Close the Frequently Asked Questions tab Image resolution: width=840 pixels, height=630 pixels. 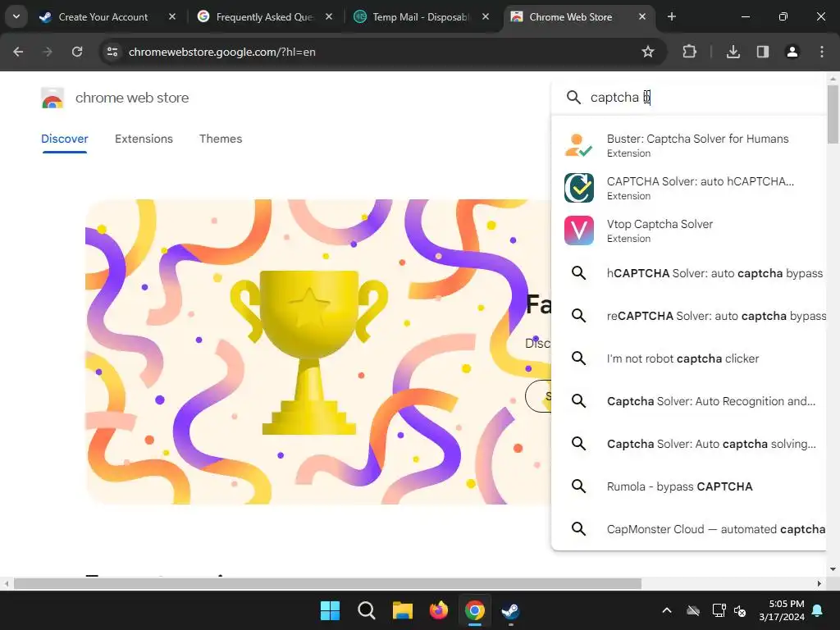(x=329, y=17)
